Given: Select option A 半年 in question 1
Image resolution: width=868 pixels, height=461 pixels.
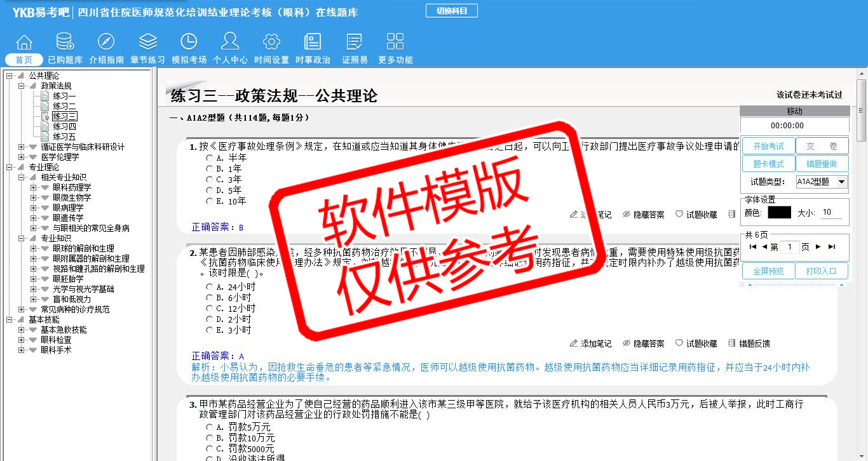Looking at the screenshot, I should [x=210, y=157].
